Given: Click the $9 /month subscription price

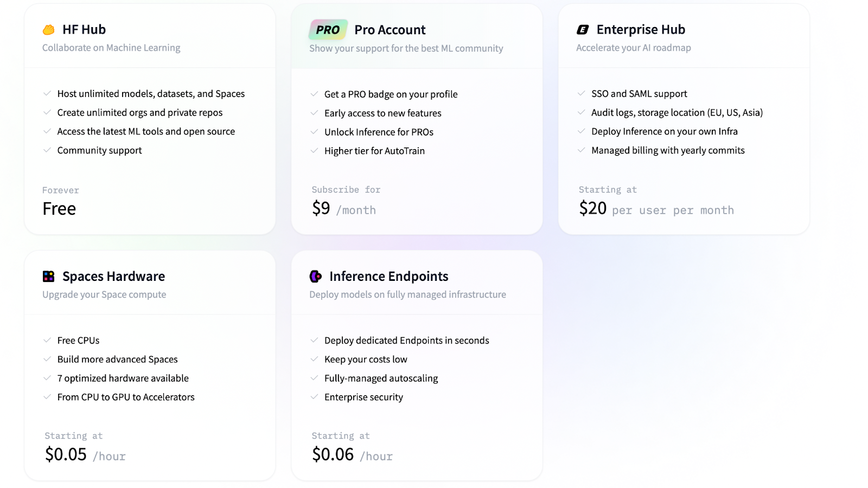Looking at the screenshot, I should point(344,208).
